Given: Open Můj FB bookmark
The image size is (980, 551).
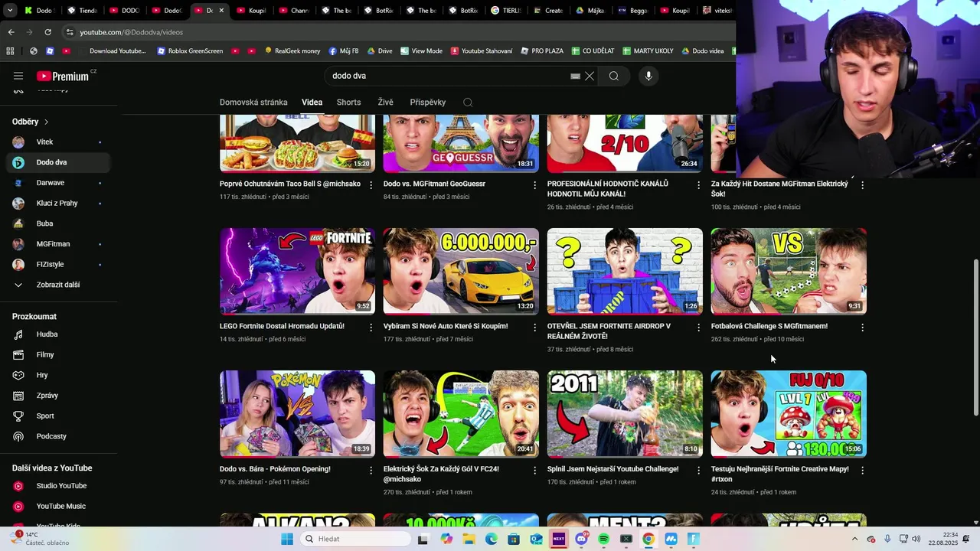Looking at the screenshot, I should pos(344,51).
